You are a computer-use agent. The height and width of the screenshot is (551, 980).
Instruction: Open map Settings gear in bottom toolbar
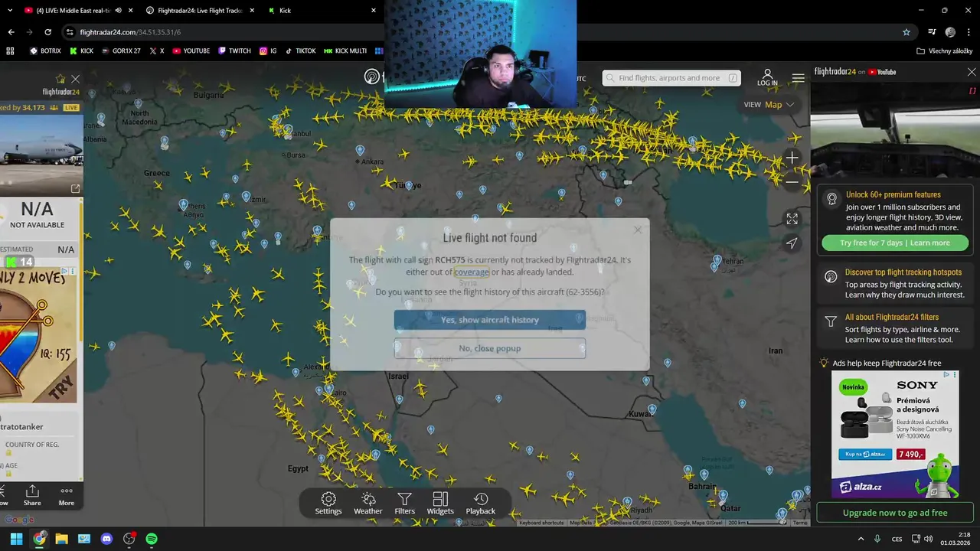(328, 503)
